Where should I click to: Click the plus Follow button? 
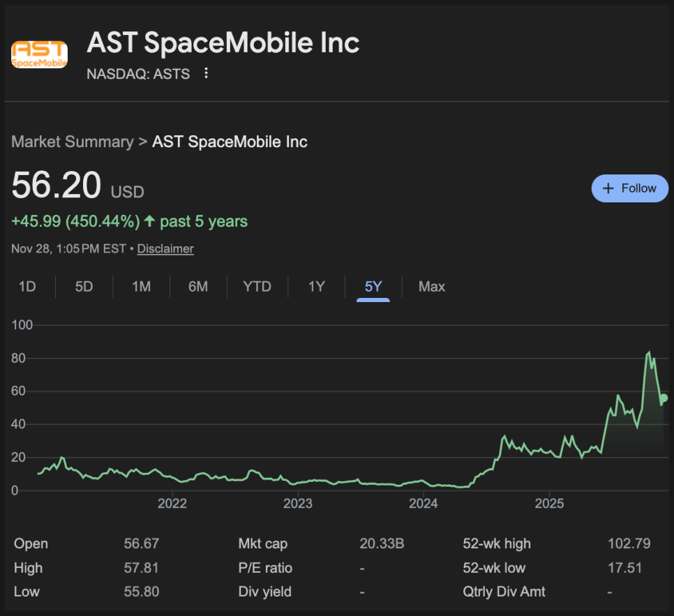coord(629,188)
